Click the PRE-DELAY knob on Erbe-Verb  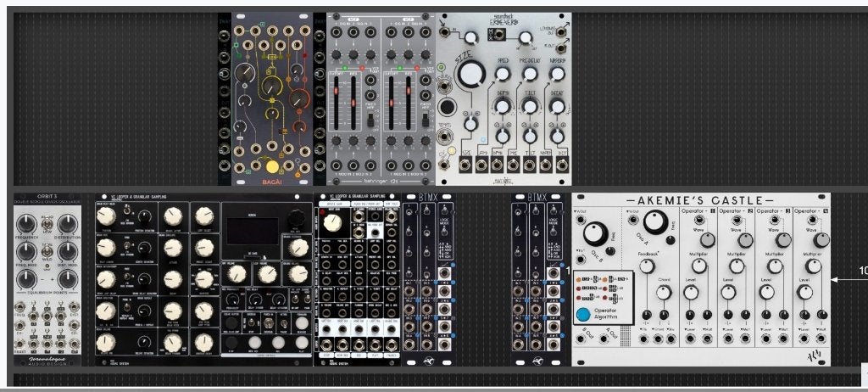coord(530,74)
